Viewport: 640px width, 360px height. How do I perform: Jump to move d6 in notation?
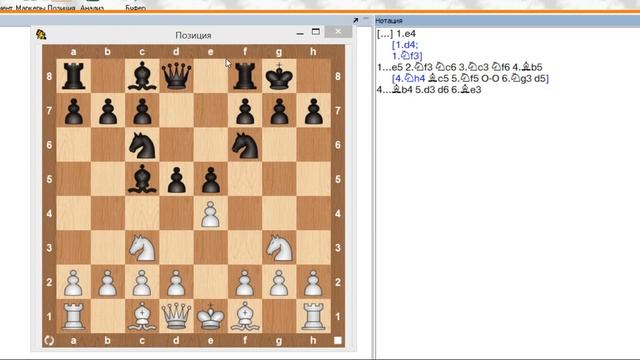[x=443, y=90]
